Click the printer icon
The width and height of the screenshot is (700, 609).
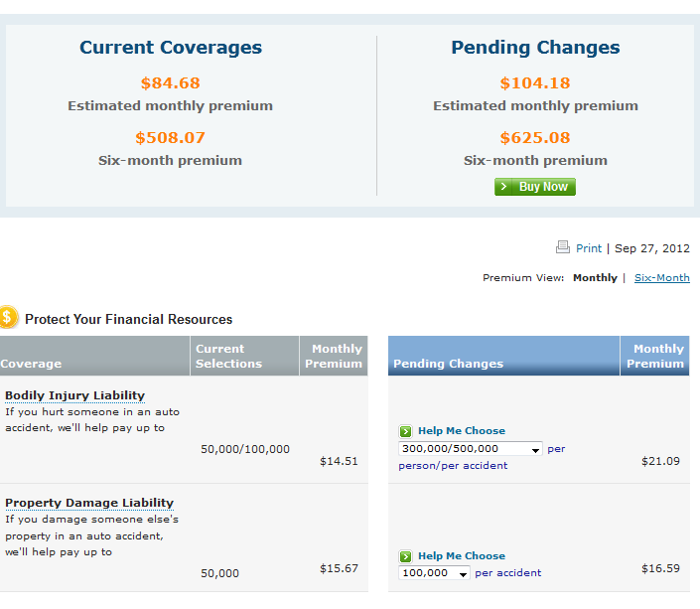click(x=563, y=247)
